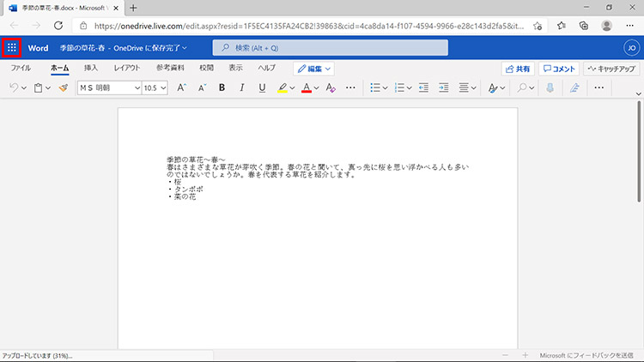Screen dimensions: 644x362
Task: Expand the 編集 mode dropdown
Action: point(313,68)
